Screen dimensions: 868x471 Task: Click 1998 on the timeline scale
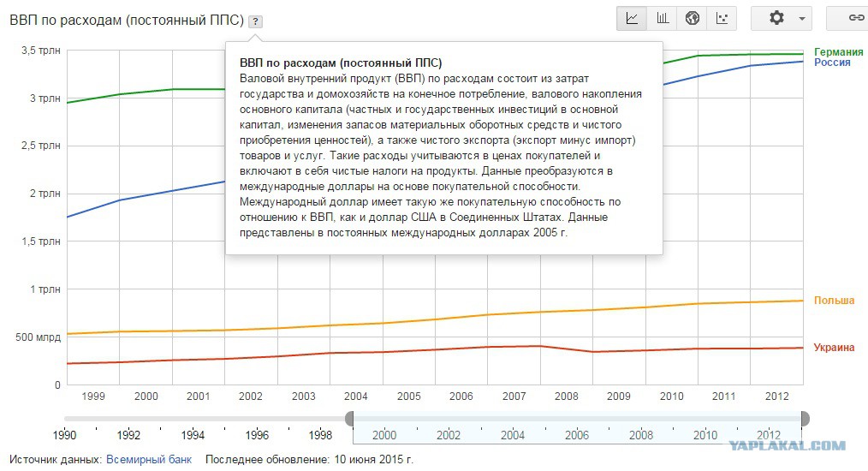click(x=320, y=435)
